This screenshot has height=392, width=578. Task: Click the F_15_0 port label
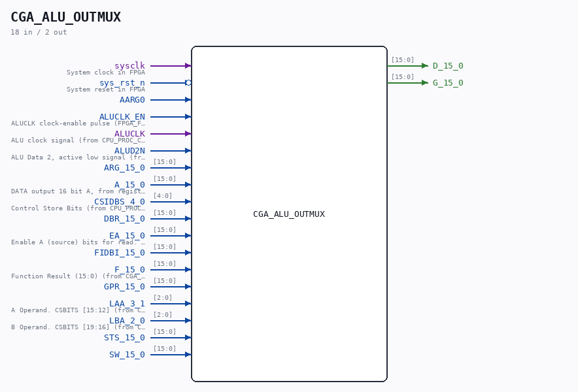129,269
